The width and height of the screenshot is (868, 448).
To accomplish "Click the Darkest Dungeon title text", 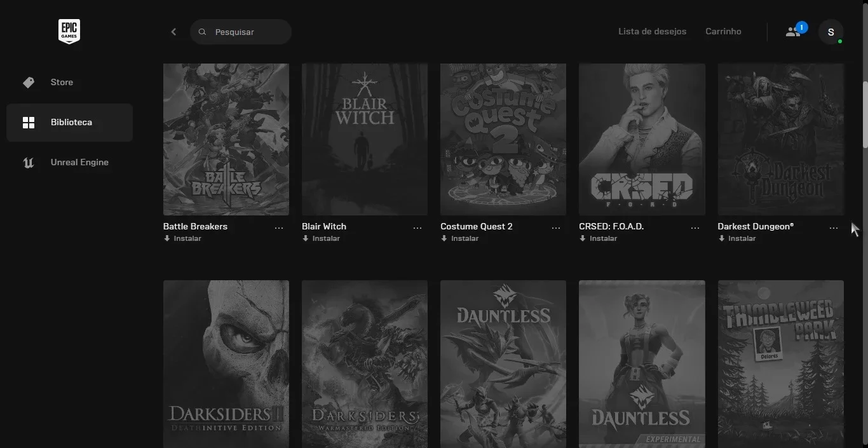I will coord(756,226).
